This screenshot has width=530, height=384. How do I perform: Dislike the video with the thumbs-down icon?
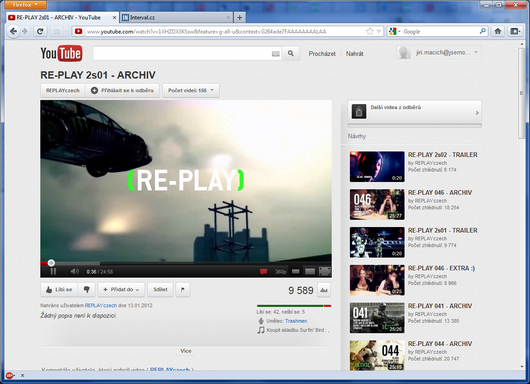[x=87, y=290]
